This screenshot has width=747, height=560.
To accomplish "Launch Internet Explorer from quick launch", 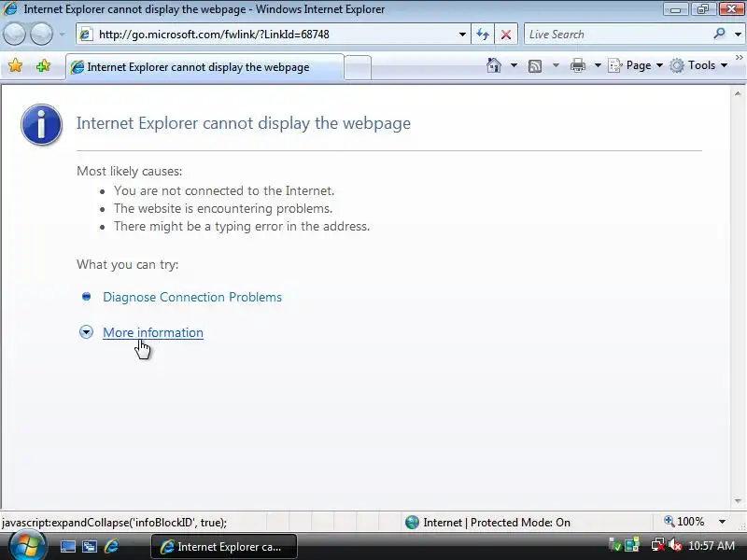I will coord(111,546).
